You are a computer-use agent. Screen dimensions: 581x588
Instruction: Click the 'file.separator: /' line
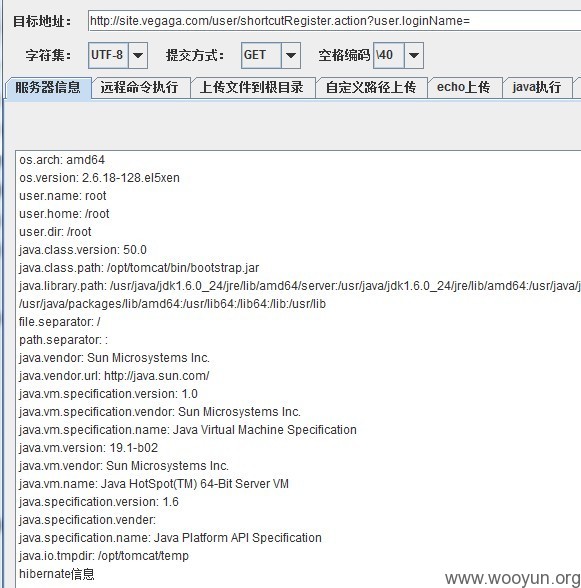coord(60,322)
